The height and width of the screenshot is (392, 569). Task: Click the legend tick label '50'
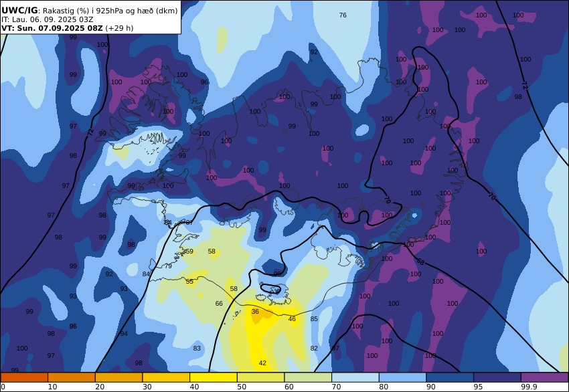(242, 387)
